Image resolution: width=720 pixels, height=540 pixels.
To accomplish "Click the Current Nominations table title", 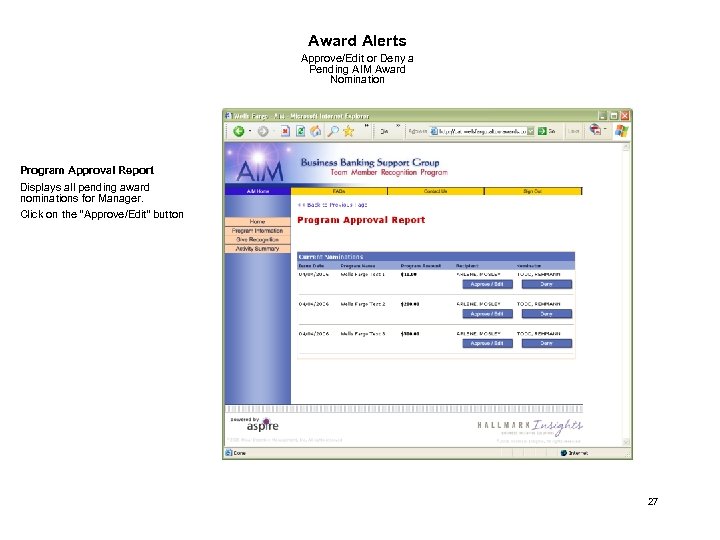I will tap(331, 257).
